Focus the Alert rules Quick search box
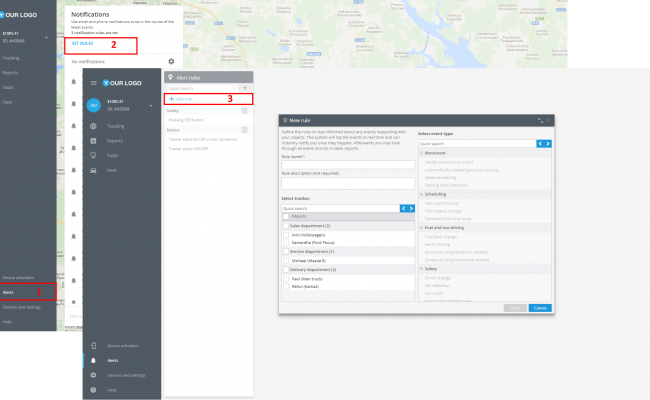 tap(202, 88)
